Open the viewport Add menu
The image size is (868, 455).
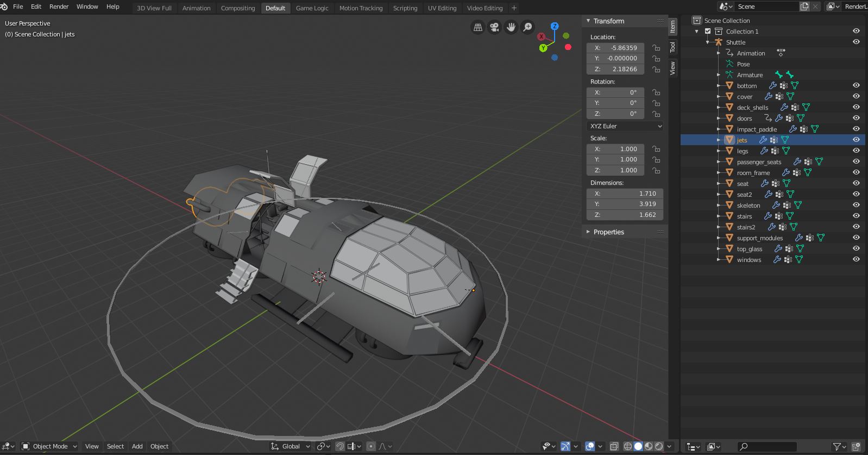coord(137,446)
